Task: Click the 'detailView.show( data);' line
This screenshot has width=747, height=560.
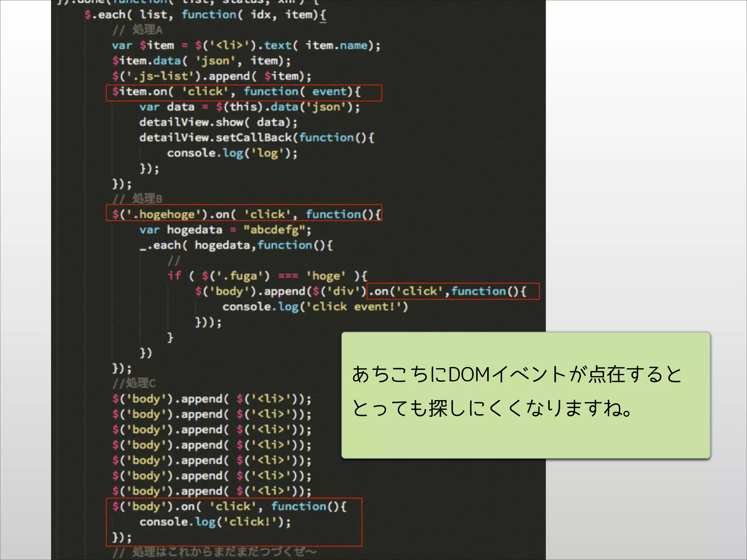Action: click(218, 122)
